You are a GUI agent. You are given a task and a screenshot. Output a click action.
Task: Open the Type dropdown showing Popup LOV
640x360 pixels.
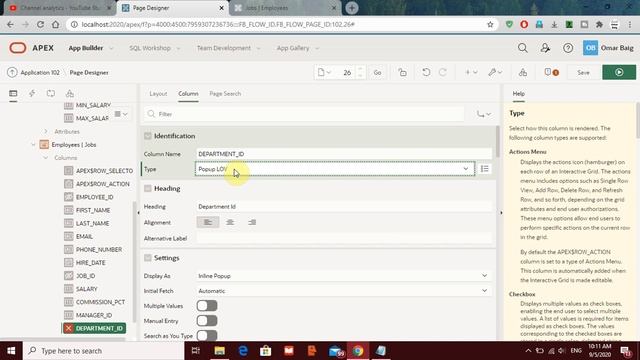(x=335, y=169)
